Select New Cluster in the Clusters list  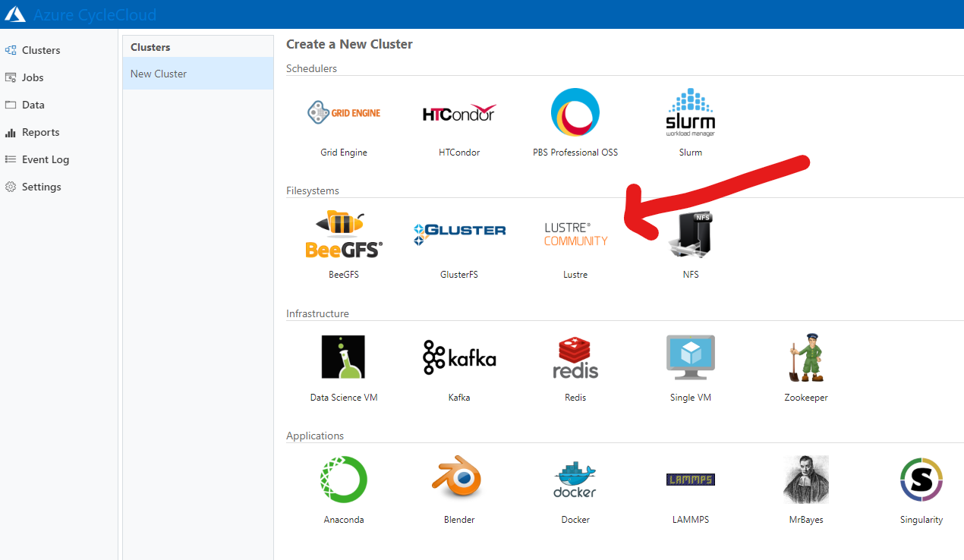198,74
